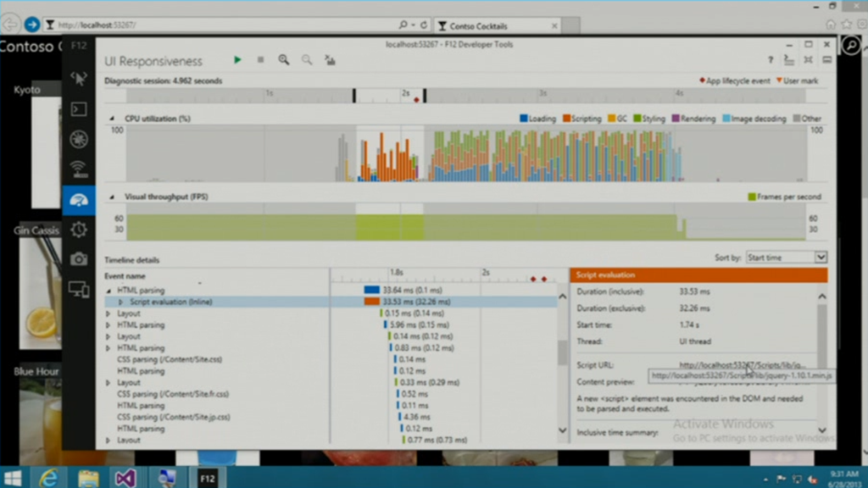Open File Explorer from the taskbar
This screenshot has height=488, width=868.
point(88,478)
